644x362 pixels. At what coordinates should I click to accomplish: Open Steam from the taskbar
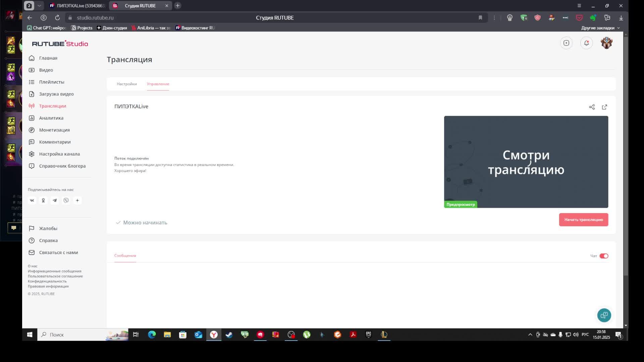click(x=229, y=335)
